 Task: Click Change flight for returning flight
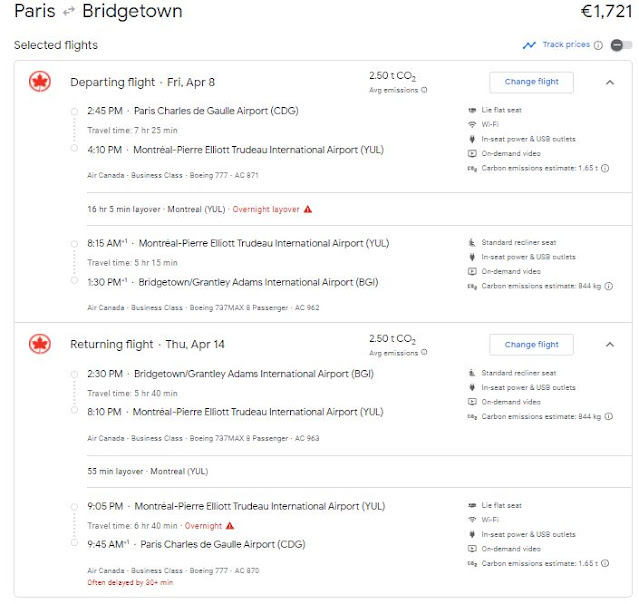click(531, 344)
